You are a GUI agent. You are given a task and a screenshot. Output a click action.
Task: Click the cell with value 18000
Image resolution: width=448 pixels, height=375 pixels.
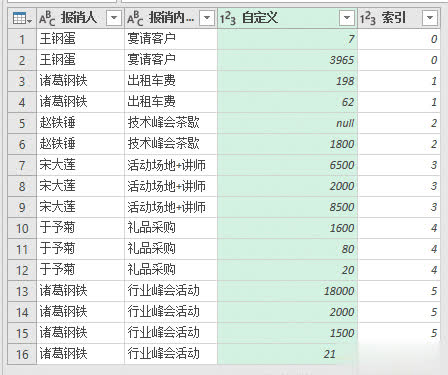[287, 291]
